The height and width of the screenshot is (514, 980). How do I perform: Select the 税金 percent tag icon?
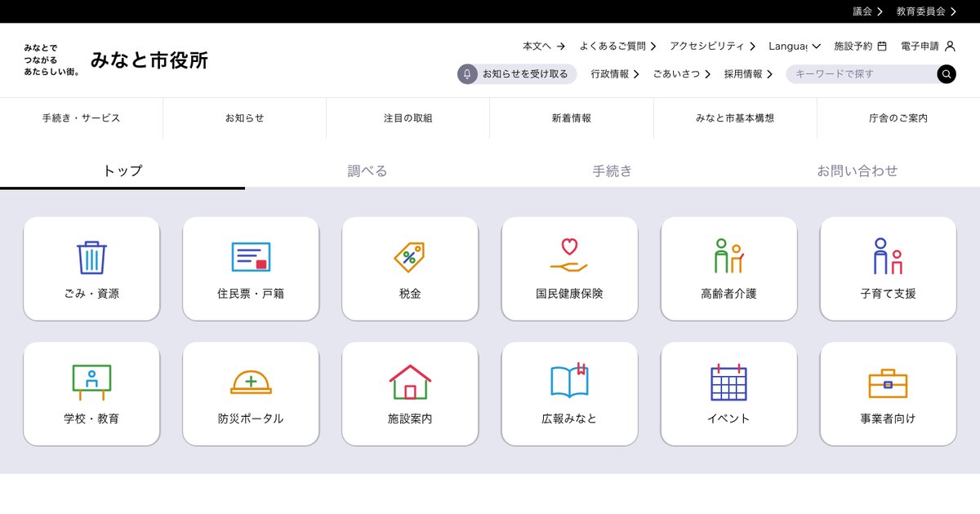pos(410,257)
